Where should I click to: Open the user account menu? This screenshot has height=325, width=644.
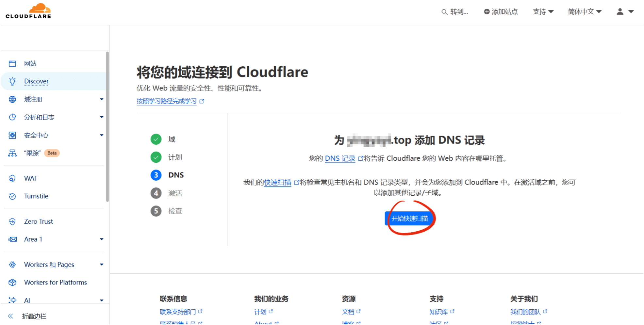623,12
